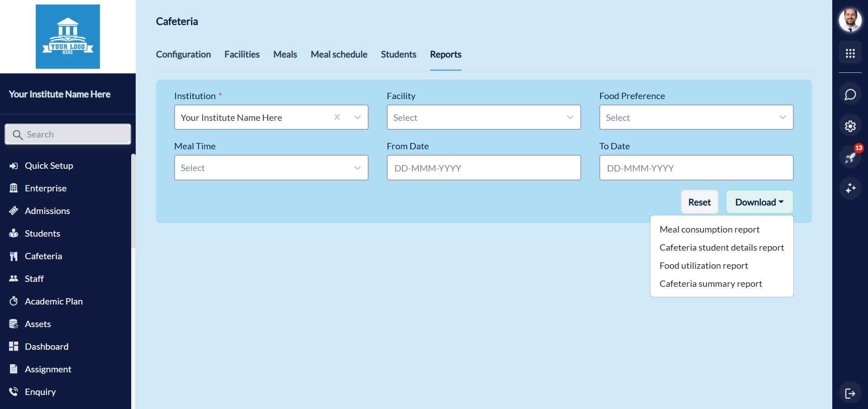868x409 pixels.
Task: Open the chat bubble icon
Action: click(850, 95)
